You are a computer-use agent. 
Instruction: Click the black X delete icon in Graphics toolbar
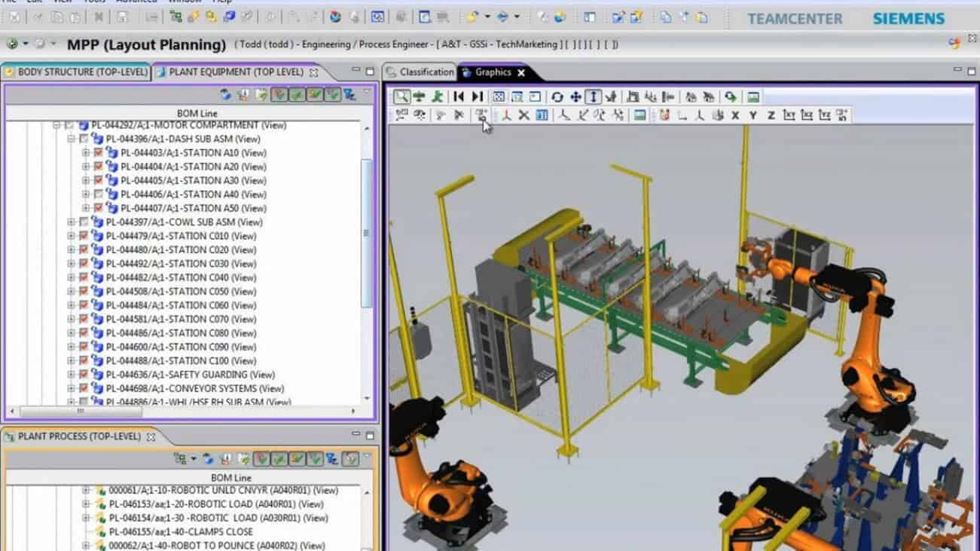tap(524, 115)
